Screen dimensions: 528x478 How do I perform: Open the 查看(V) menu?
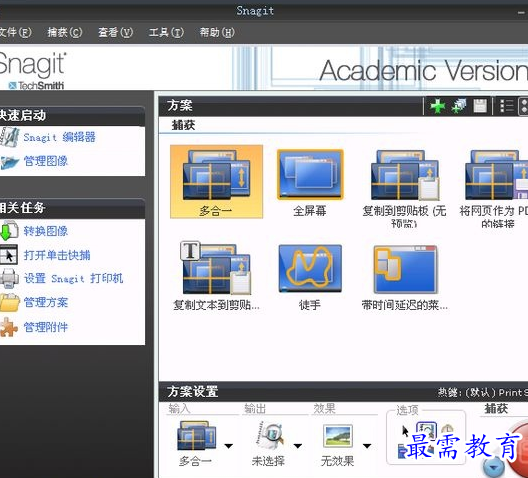116,32
